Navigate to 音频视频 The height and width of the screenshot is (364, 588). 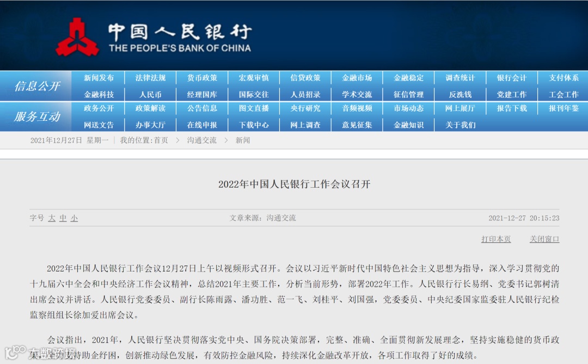point(357,108)
